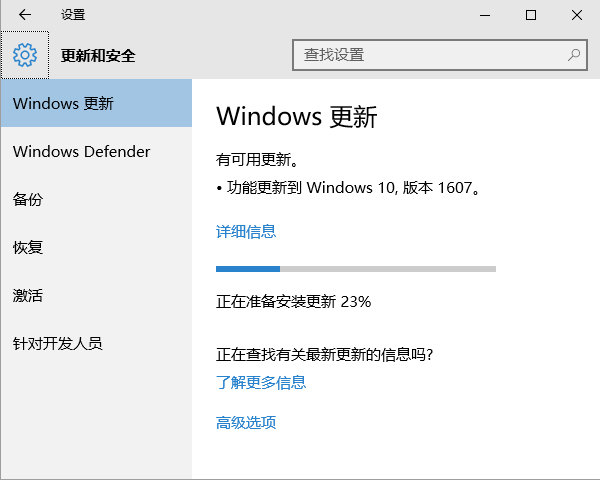This screenshot has width=600, height=480.
Task: Close the Settings window
Action: pyautogui.click(x=577, y=15)
